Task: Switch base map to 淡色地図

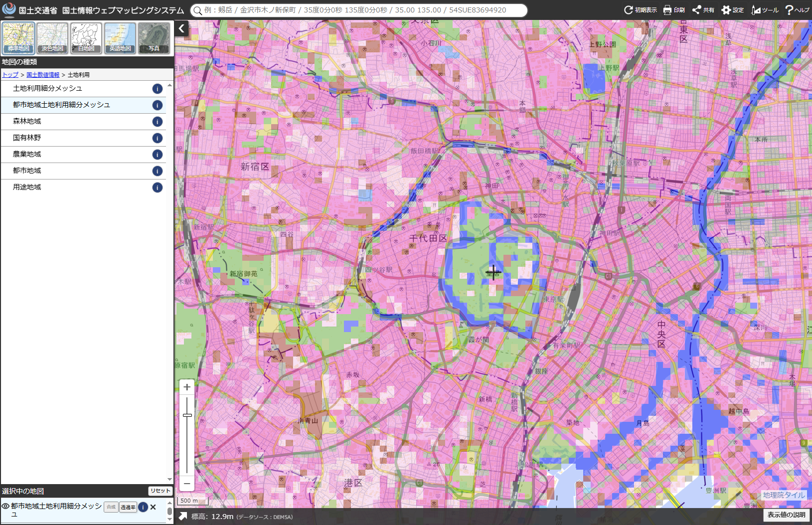Action: tap(52, 38)
